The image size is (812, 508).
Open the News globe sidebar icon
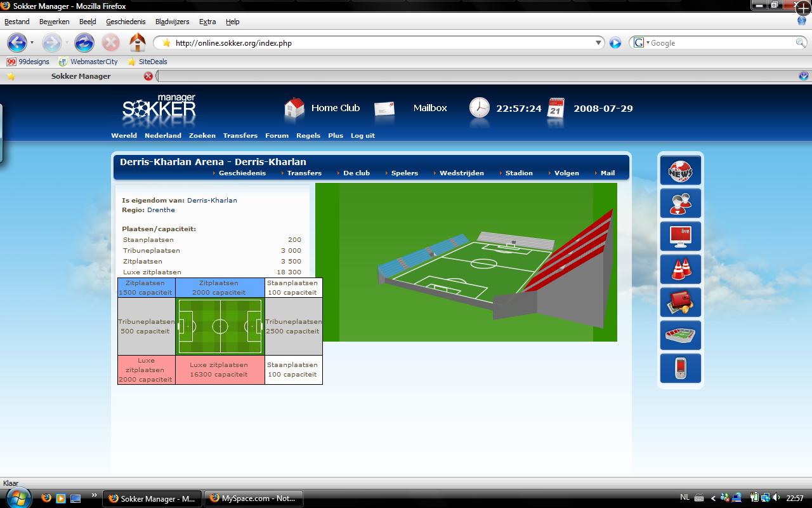click(680, 170)
